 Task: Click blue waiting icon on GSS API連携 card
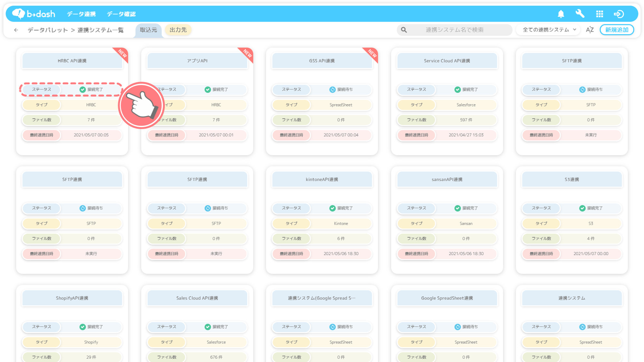(x=332, y=89)
